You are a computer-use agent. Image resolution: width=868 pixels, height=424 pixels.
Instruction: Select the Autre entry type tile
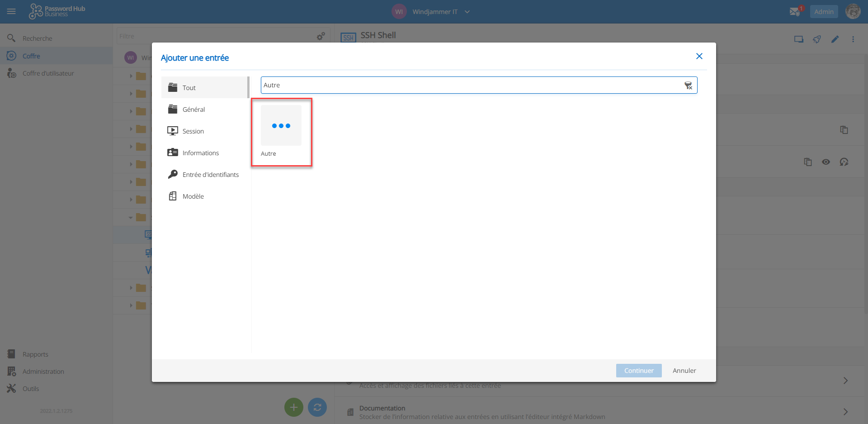(281, 131)
